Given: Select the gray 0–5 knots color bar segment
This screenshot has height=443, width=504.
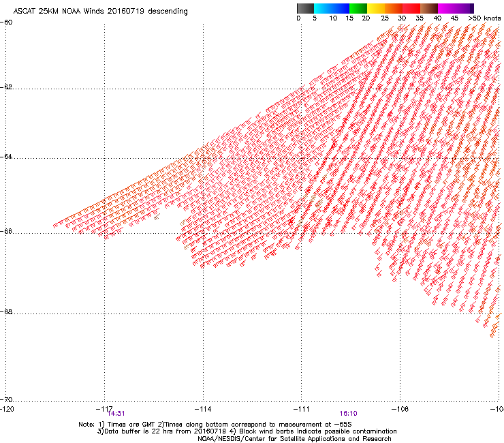Looking at the screenshot, I should point(305,8).
